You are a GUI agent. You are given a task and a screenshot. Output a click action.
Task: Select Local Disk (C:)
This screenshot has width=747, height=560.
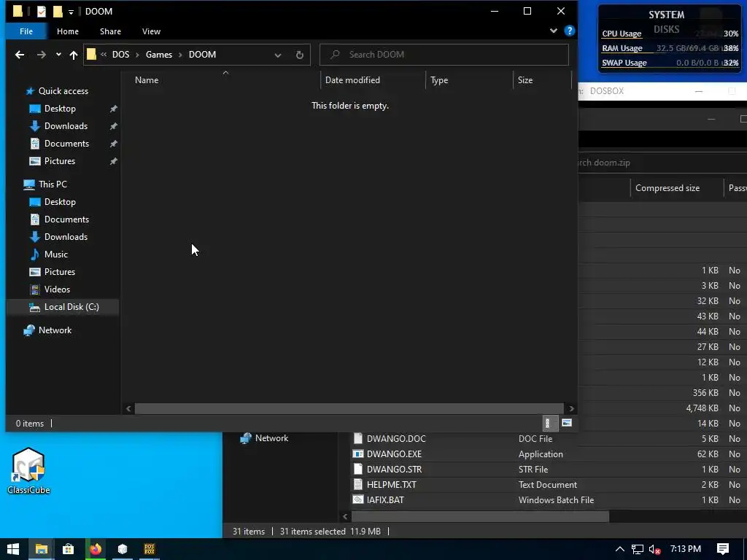(71, 307)
